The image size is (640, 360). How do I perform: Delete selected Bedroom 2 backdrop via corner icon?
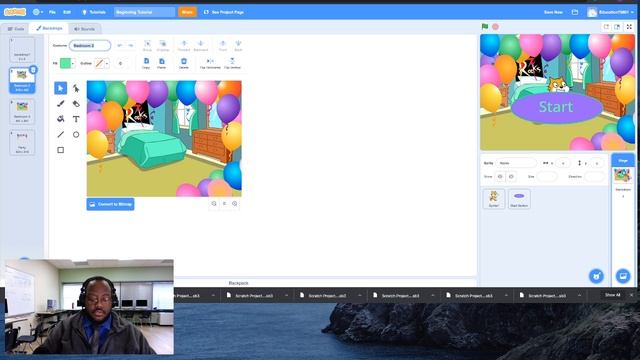[33, 70]
